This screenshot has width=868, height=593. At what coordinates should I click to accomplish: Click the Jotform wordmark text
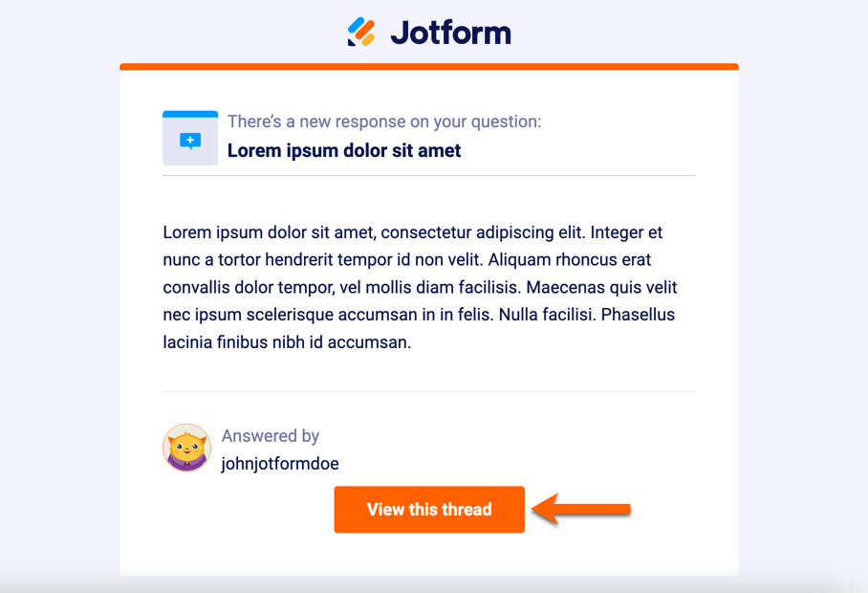(453, 32)
